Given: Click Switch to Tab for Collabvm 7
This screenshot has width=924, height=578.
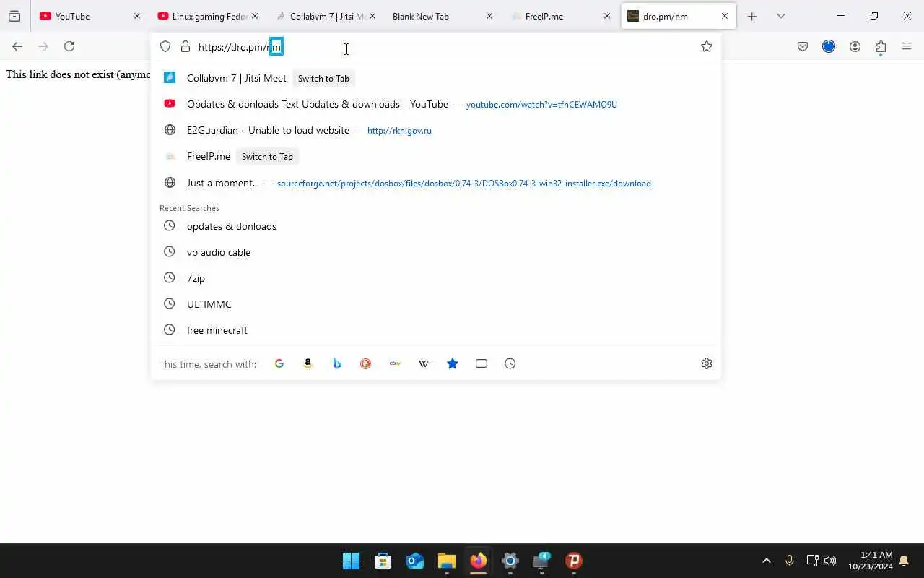Looking at the screenshot, I should tap(323, 78).
